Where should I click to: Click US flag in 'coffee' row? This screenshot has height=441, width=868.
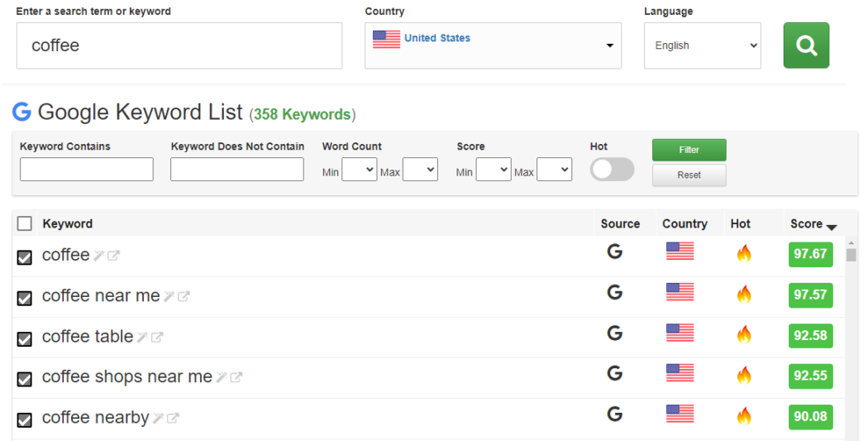680,251
